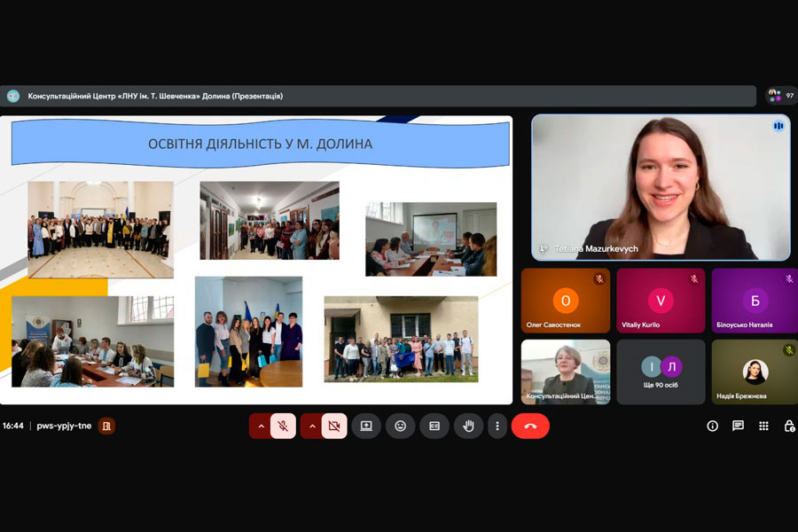Click muted mic icon on Олег Савостенок tile

coord(599,278)
